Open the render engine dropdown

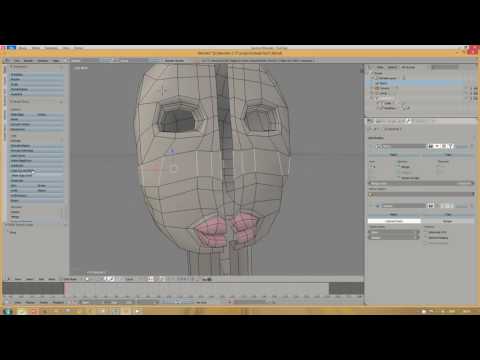tap(174, 61)
